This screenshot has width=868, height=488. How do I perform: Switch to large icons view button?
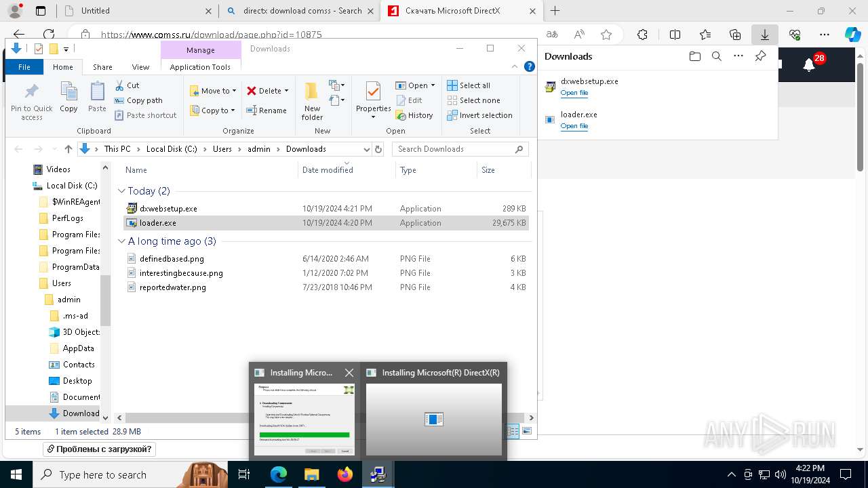click(x=527, y=431)
